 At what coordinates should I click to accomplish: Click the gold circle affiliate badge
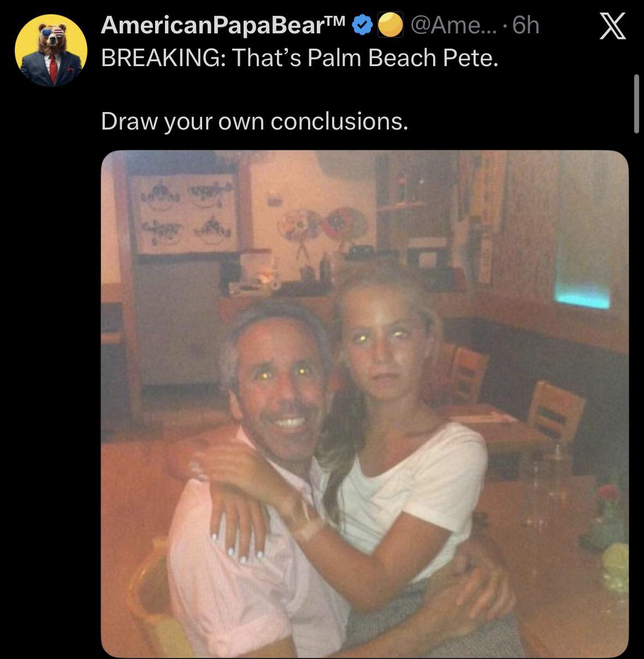pos(391,26)
